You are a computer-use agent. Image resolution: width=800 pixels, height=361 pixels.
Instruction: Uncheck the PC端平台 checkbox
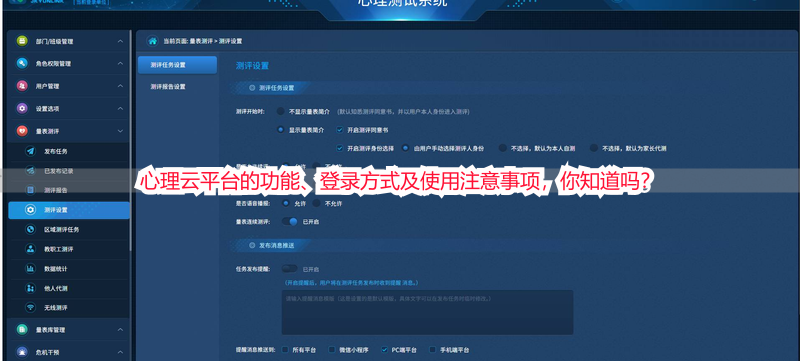(384, 350)
